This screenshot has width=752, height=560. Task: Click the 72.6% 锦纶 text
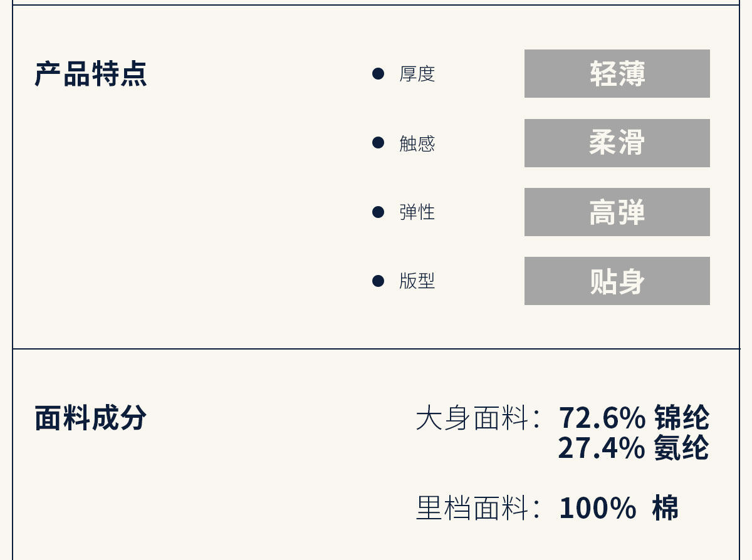coord(634,418)
